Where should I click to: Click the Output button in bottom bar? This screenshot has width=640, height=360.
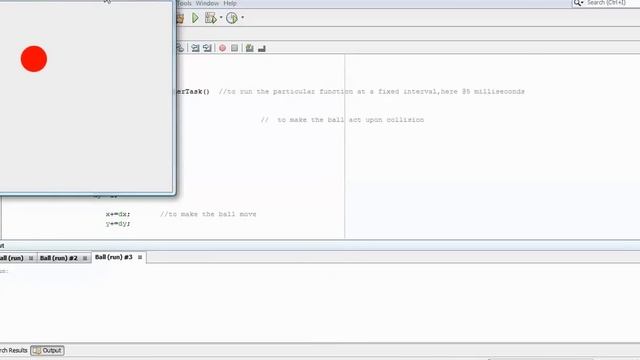tap(47, 350)
